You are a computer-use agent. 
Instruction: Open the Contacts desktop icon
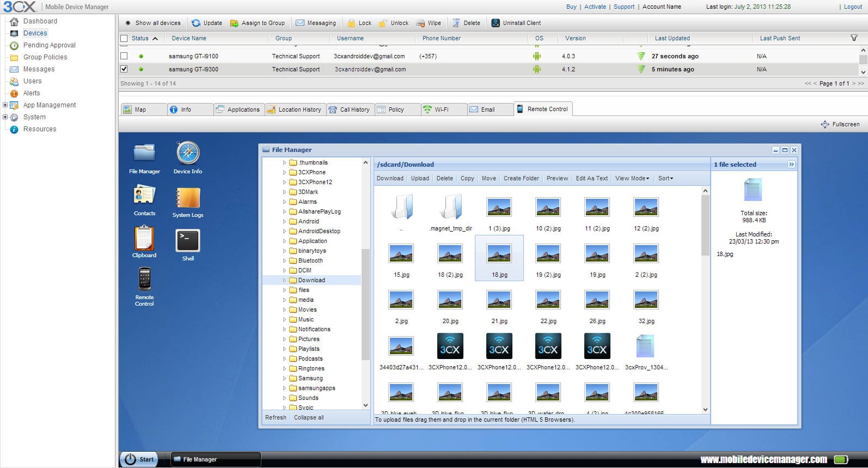click(x=144, y=196)
